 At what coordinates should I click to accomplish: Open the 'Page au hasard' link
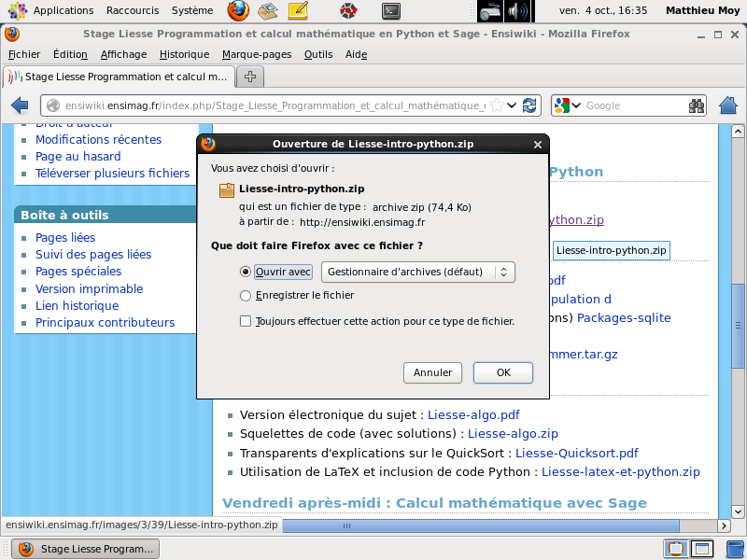coord(78,156)
